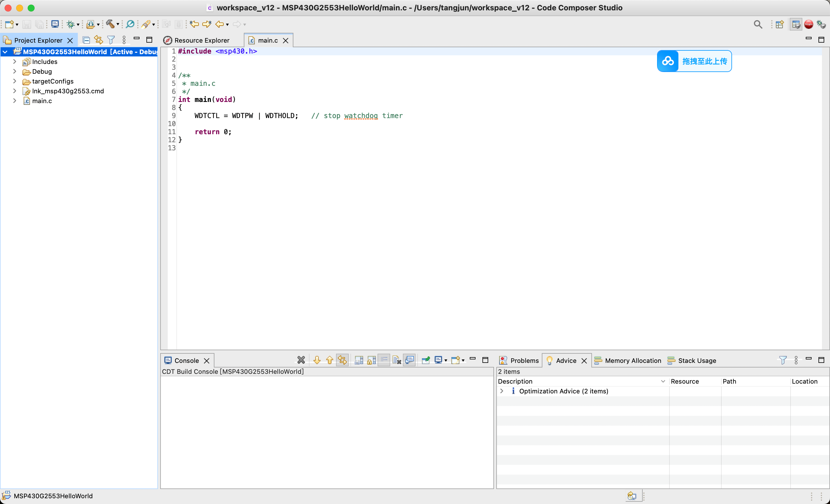Click the Baidu cloud upload drop button
Screen dimensions: 830x504
[694, 61]
